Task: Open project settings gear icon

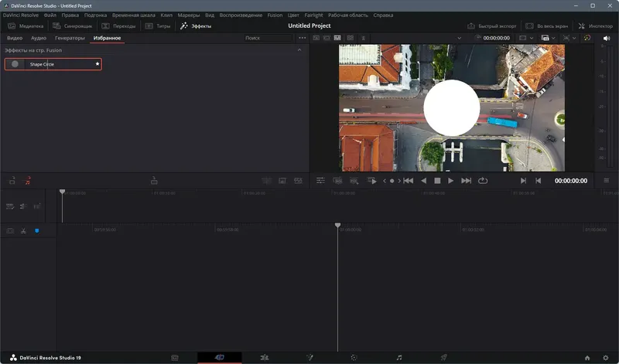Action: (606, 358)
